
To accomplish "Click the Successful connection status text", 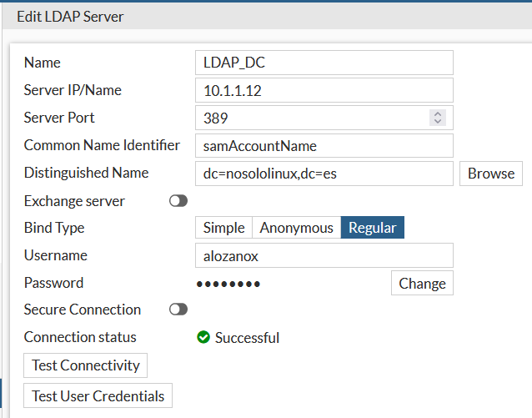I will [247, 338].
